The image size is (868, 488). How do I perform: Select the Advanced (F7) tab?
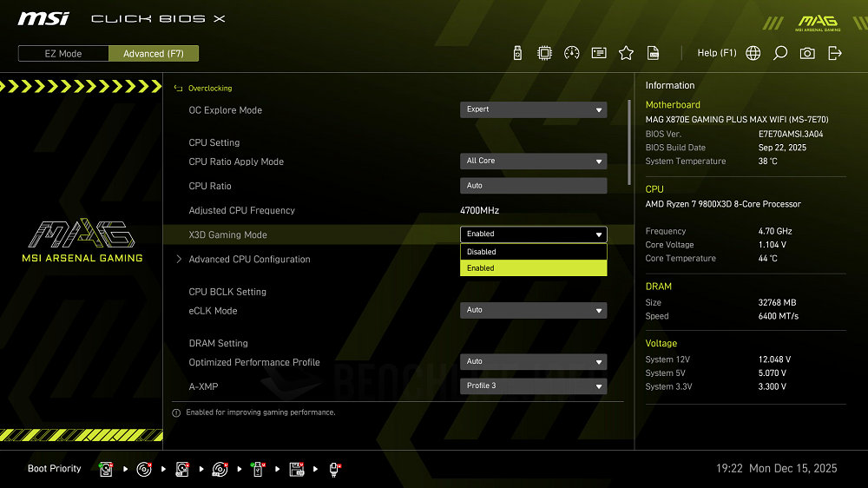point(153,54)
